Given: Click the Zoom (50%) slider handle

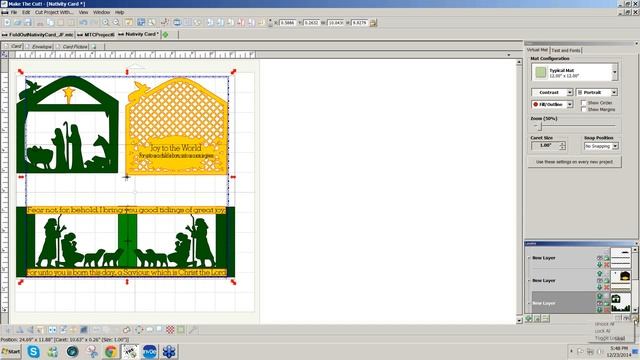Looking at the screenshot, I should (x=540, y=126).
